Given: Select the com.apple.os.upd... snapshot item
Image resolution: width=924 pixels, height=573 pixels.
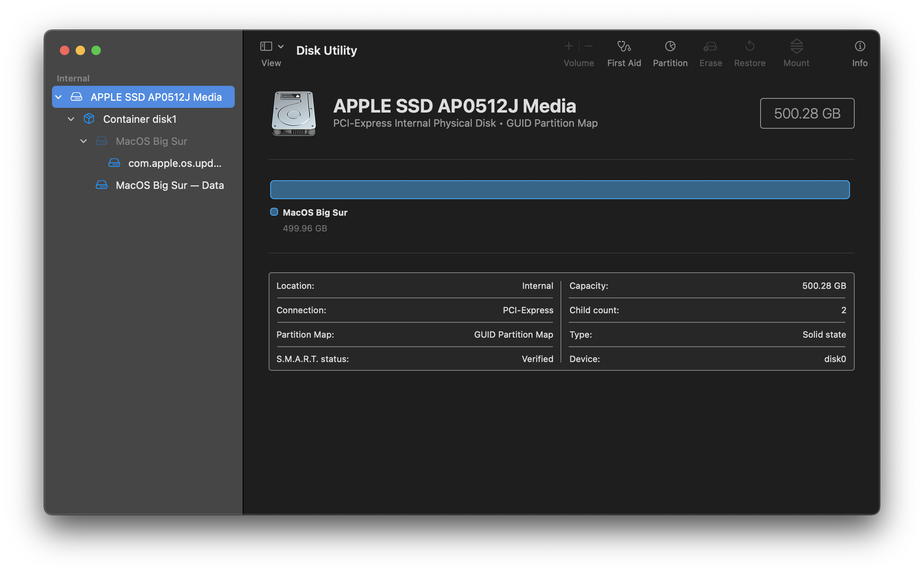Looking at the screenshot, I should (x=174, y=163).
